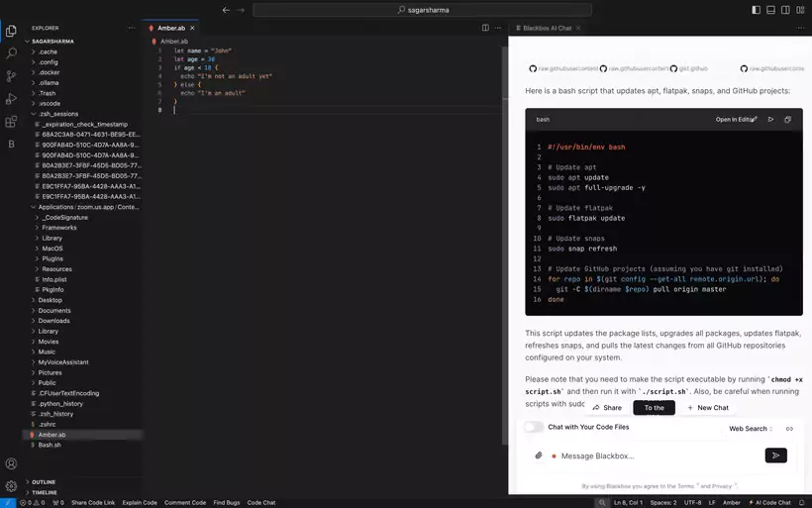Click the status bar zoom magnifier icon
The width and height of the screenshot is (812, 508).
click(602, 503)
